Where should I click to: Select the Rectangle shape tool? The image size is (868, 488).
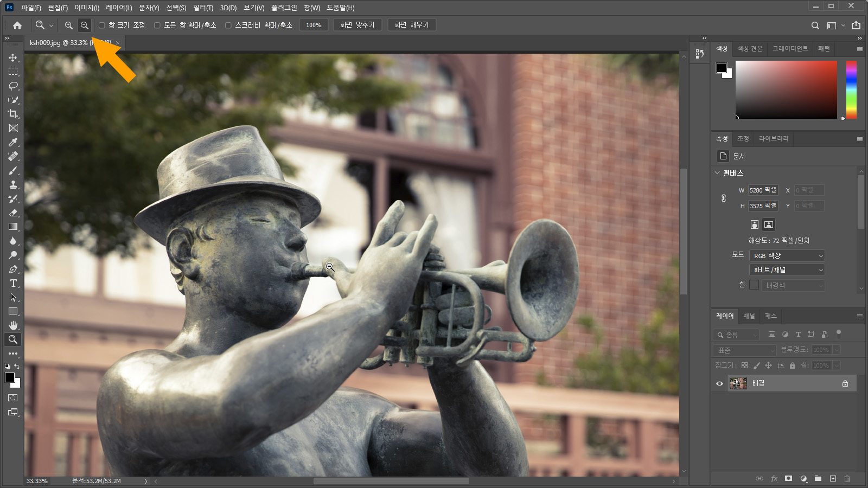click(13, 311)
